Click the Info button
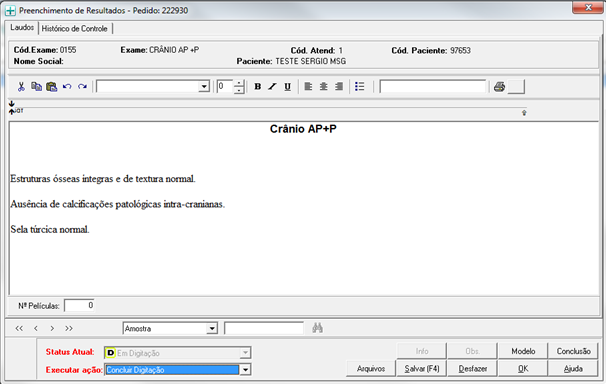Screen dimensions: 606x384 [422, 351]
